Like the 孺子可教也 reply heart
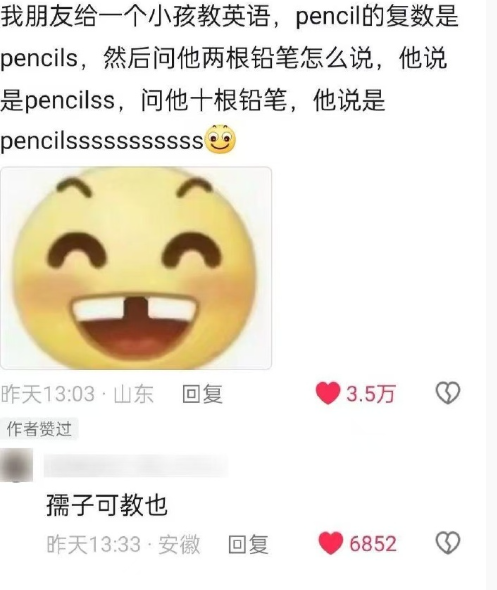The width and height of the screenshot is (497, 590). 330,543
